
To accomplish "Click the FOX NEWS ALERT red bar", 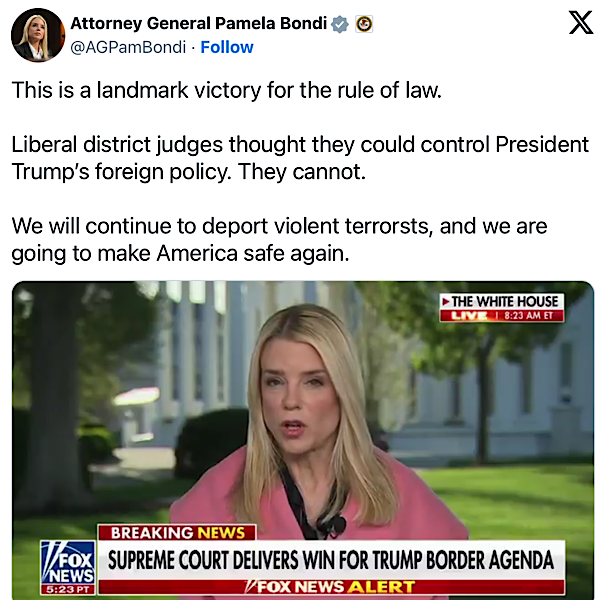I will 331,587.
